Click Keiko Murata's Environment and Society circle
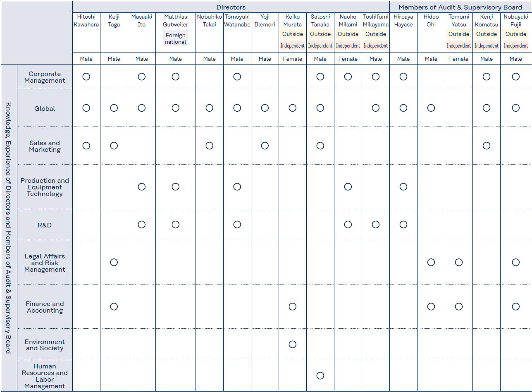Screen dimensions: 532x392 (293, 344)
